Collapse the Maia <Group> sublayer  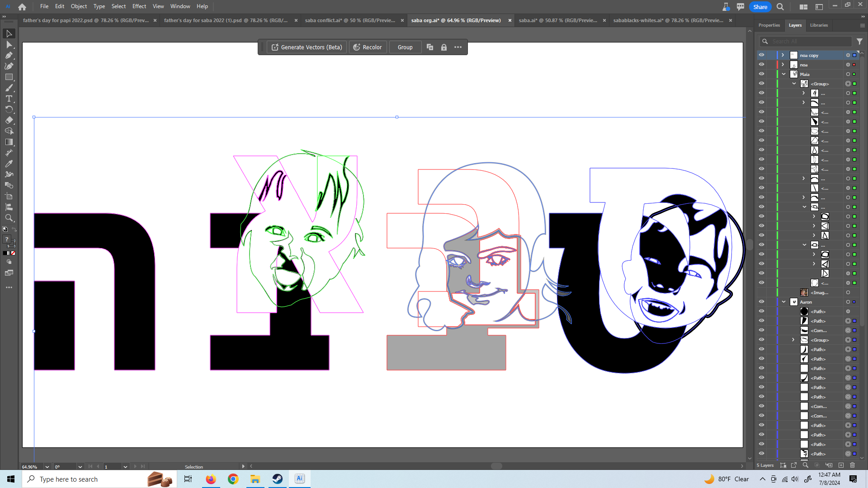[794, 84]
